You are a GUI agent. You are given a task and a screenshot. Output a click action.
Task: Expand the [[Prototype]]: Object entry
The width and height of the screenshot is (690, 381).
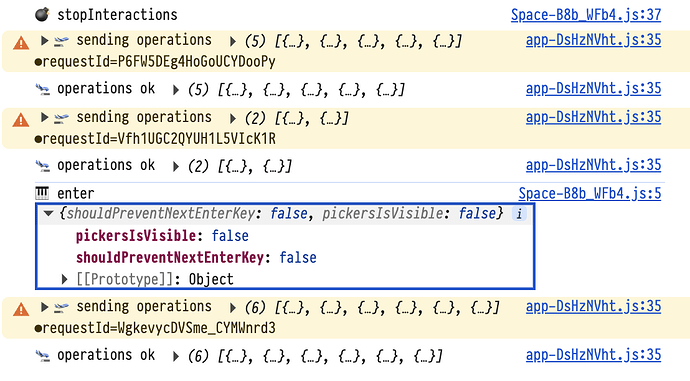pos(65,279)
